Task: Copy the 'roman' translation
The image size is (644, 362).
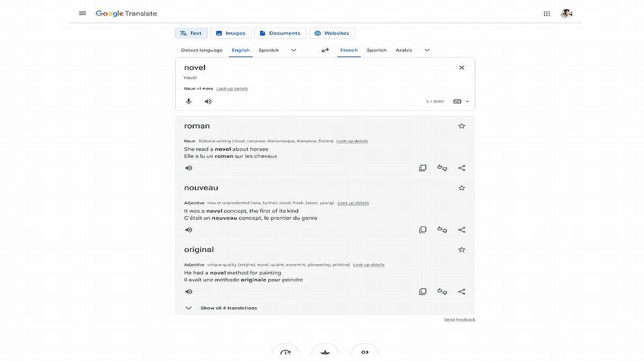Action: [422, 168]
